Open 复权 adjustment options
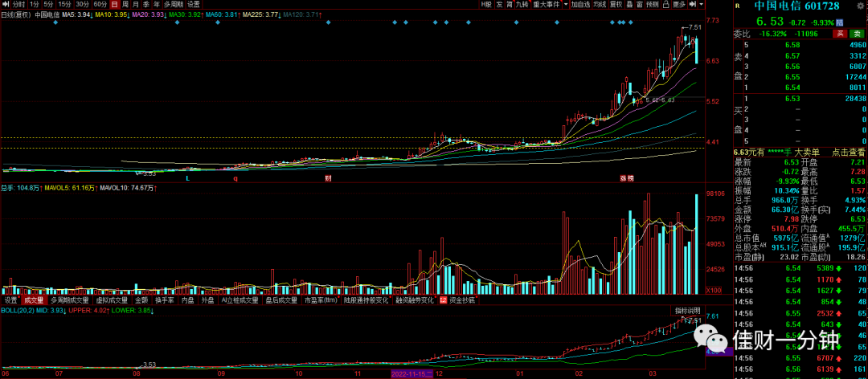 pos(616,4)
